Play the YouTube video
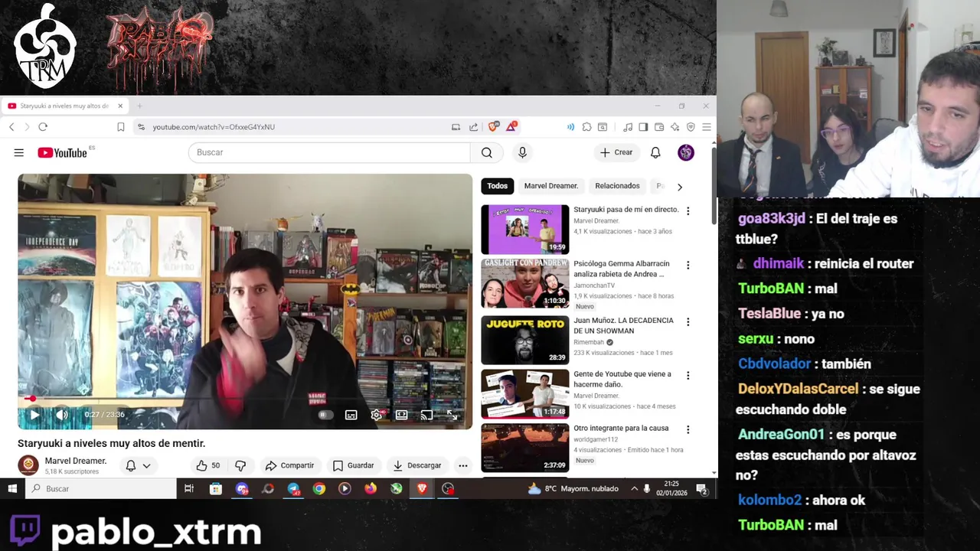The width and height of the screenshot is (980, 551). click(x=34, y=415)
